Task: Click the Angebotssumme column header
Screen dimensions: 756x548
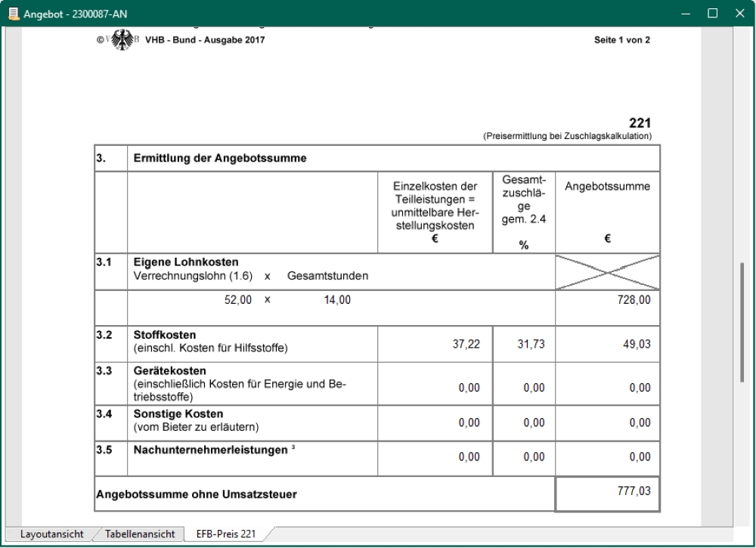Action: pyautogui.click(x=608, y=187)
